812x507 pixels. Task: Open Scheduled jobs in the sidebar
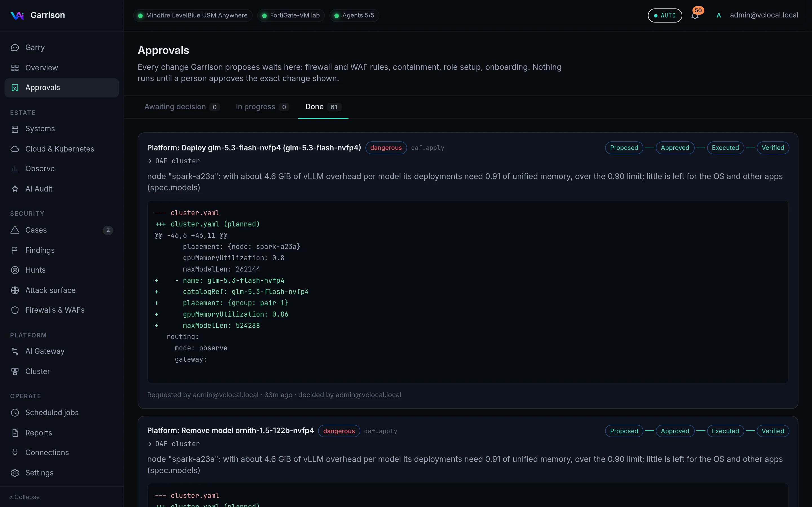tap(62, 412)
